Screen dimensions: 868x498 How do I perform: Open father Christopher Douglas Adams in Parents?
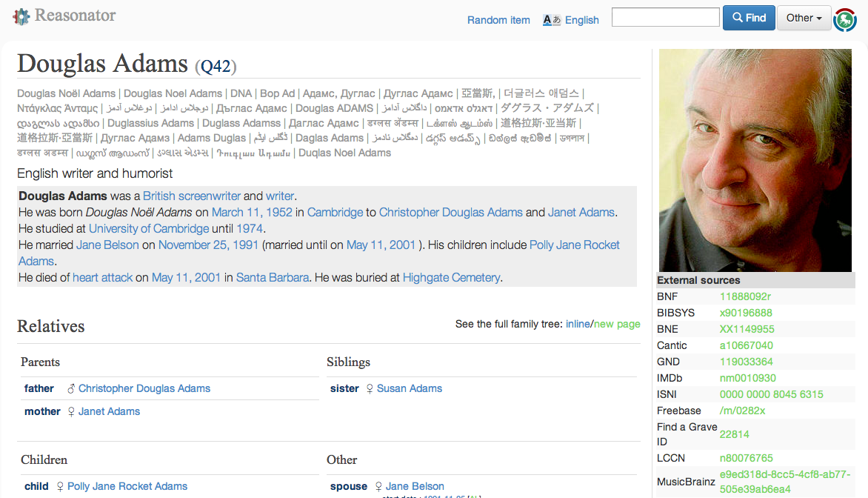click(x=144, y=389)
